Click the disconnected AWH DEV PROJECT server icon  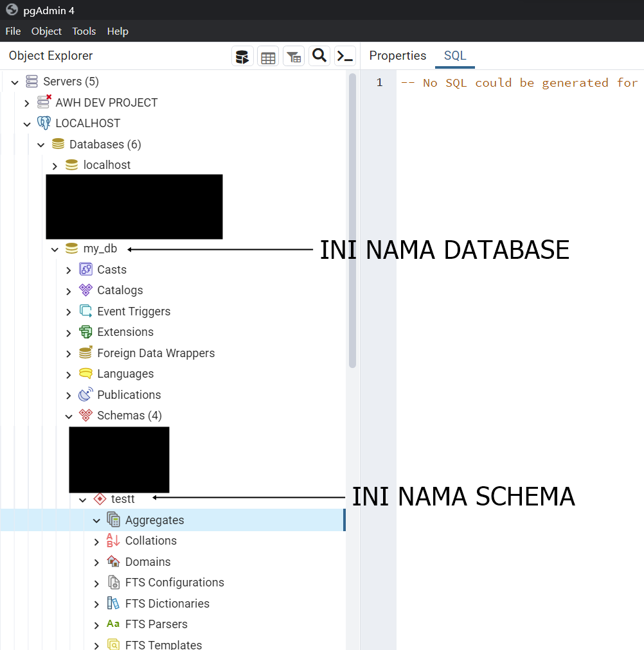pyautogui.click(x=44, y=102)
